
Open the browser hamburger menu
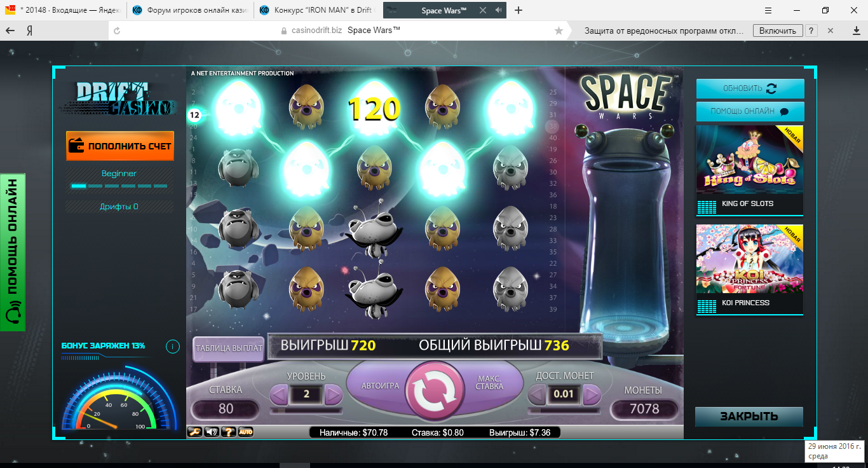click(770, 10)
